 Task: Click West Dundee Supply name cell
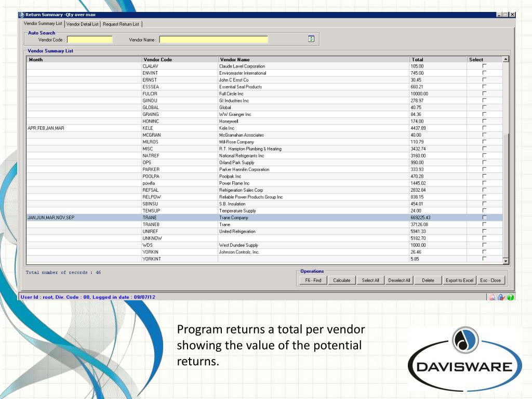pyautogui.click(x=313, y=245)
